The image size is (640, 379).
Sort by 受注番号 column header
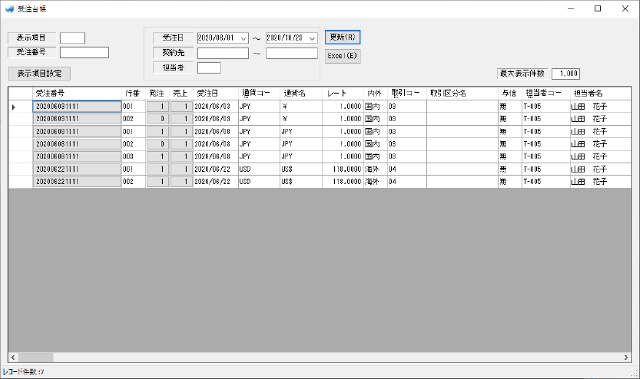77,93
